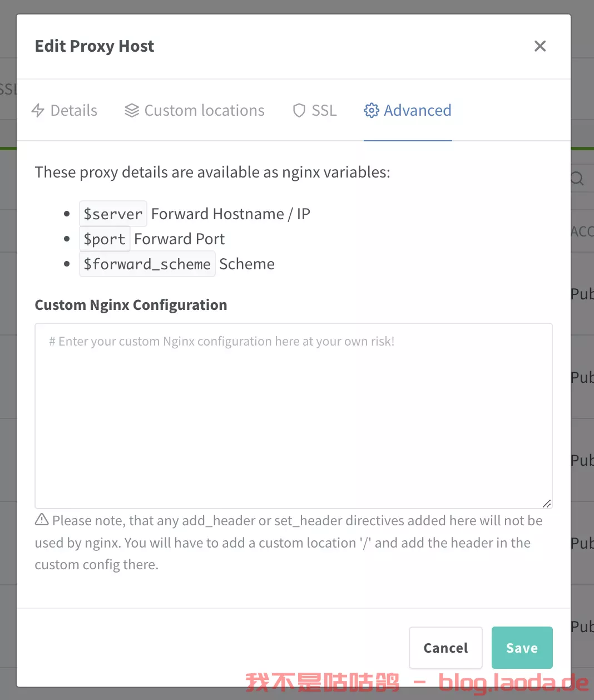This screenshot has width=594, height=700.
Task: Cancel editing the proxy host
Action: point(445,648)
